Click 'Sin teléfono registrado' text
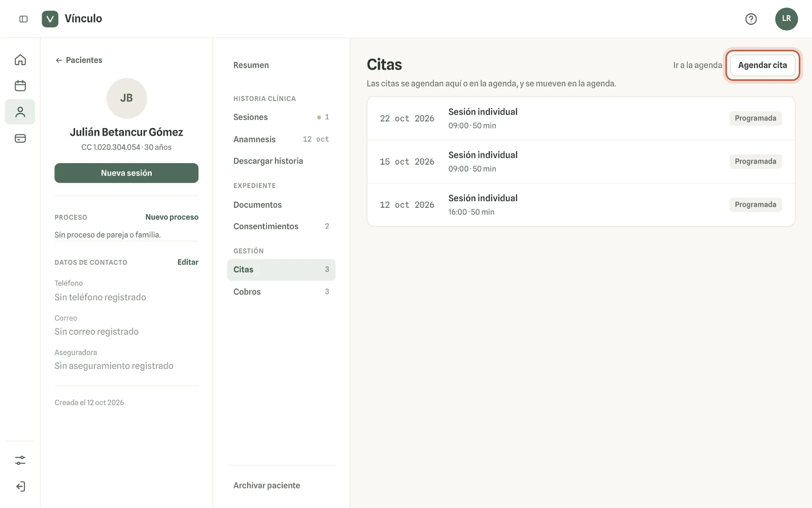Screen dimensions: 812x508 100,297
